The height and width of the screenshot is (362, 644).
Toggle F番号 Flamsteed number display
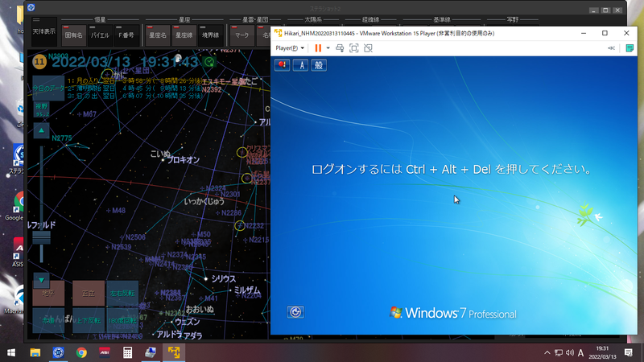126,35
